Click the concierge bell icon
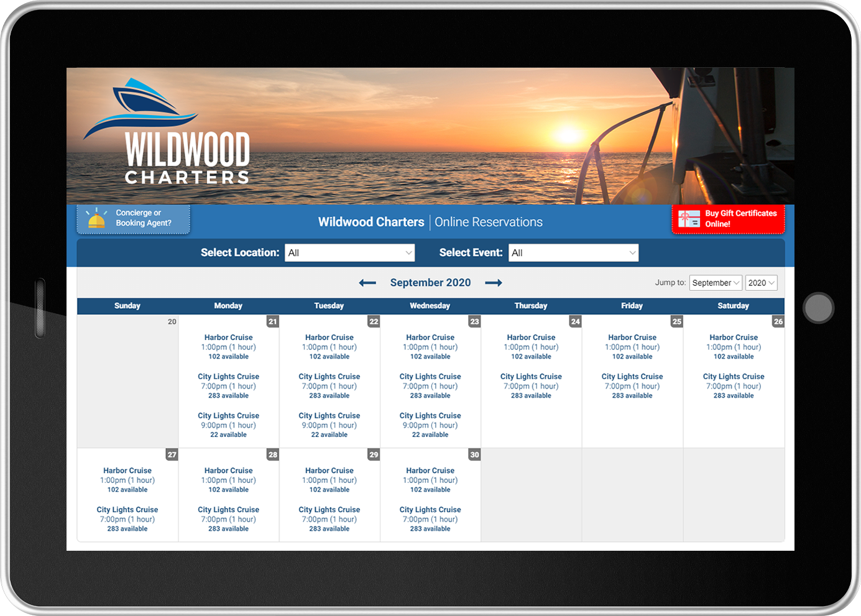The height and width of the screenshot is (616, 861). click(96, 218)
